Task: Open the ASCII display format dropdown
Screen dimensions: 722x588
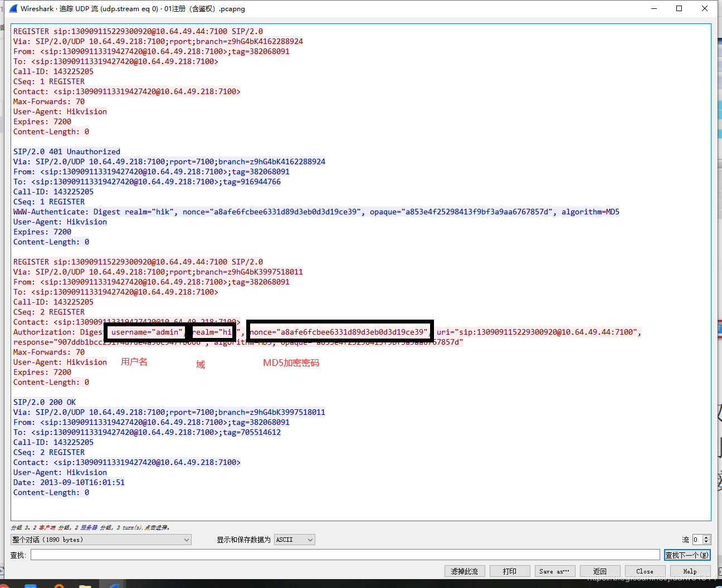Action: click(x=295, y=540)
